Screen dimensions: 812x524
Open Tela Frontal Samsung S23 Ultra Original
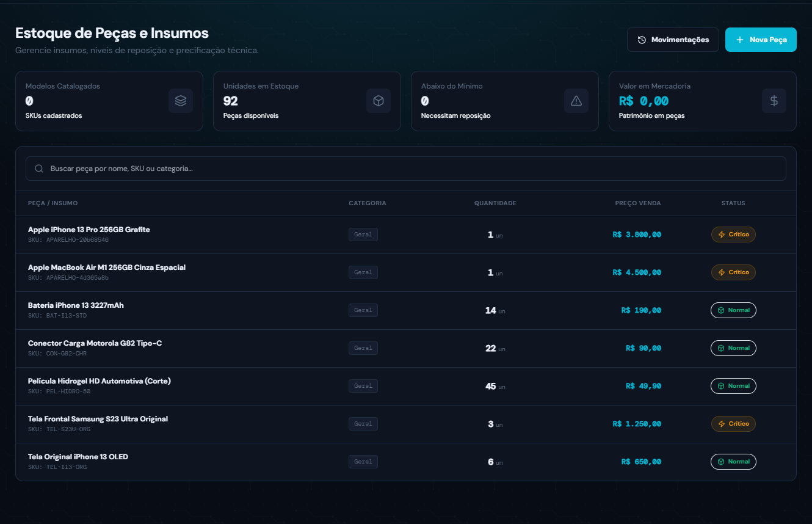point(98,419)
